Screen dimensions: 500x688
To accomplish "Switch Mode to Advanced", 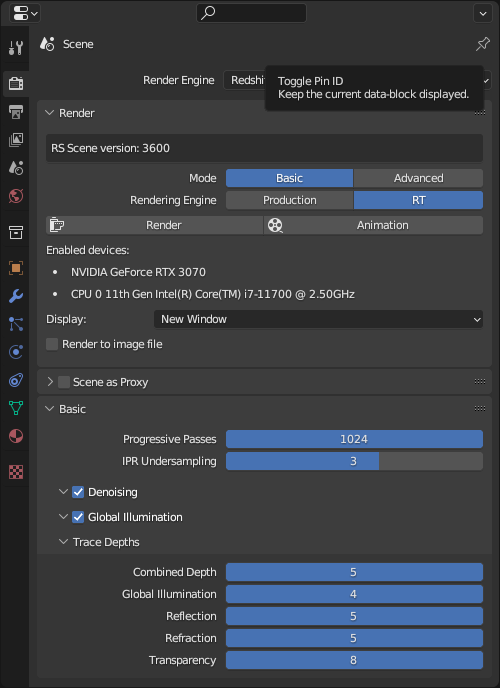I will click(x=418, y=178).
